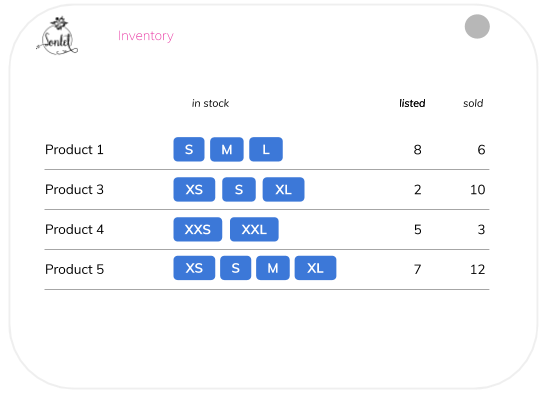
Task: Open the Product 1 row
Action: coord(267,150)
